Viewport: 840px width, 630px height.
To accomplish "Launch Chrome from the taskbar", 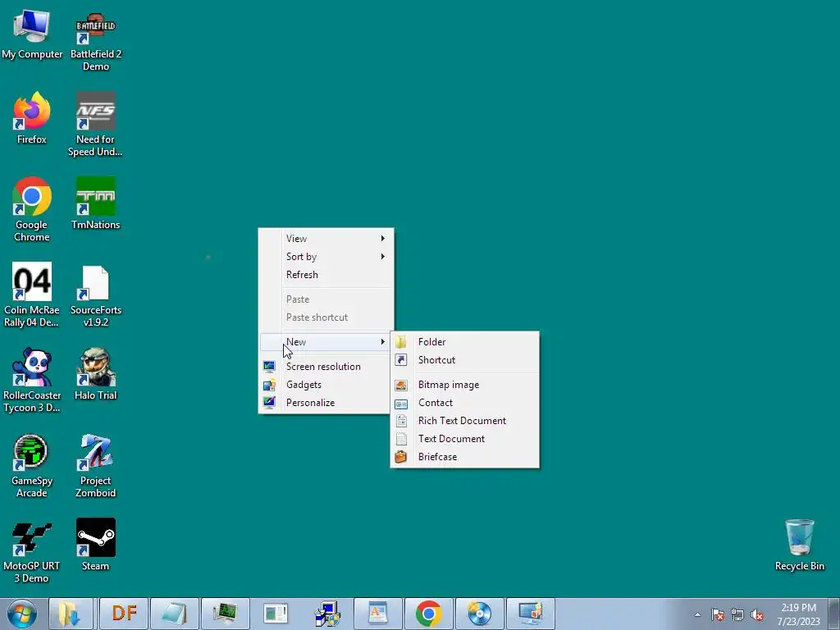I will (x=428, y=614).
